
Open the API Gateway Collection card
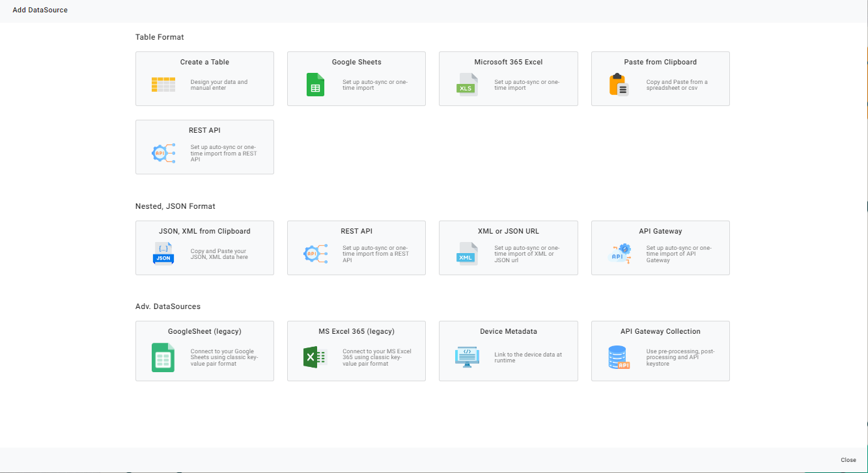[x=660, y=351]
